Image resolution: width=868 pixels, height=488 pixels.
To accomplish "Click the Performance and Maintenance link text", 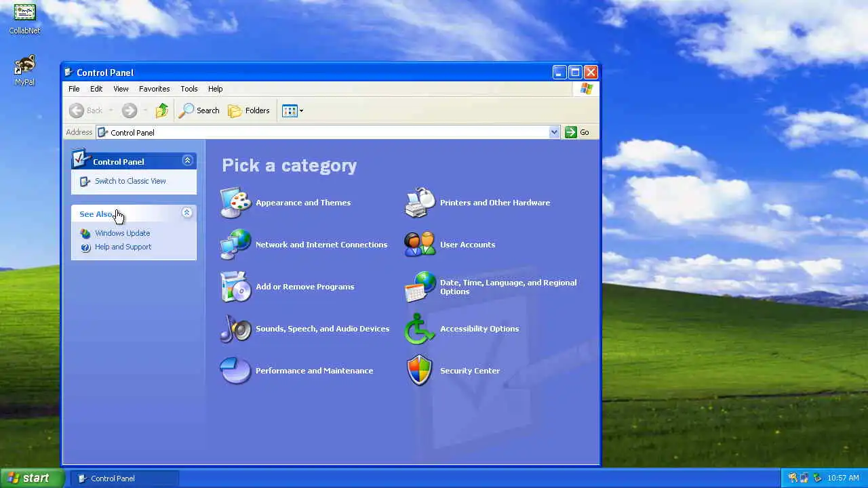I will click(x=314, y=371).
